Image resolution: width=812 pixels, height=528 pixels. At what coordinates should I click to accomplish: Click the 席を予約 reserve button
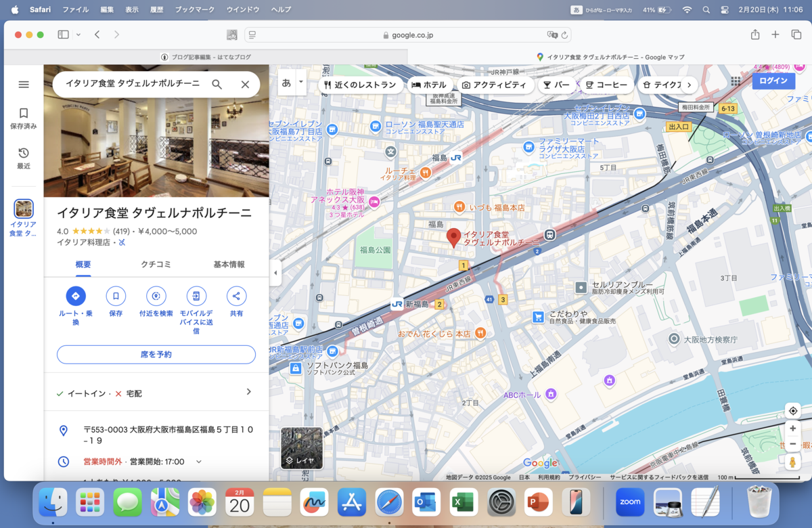(x=156, y=354)
